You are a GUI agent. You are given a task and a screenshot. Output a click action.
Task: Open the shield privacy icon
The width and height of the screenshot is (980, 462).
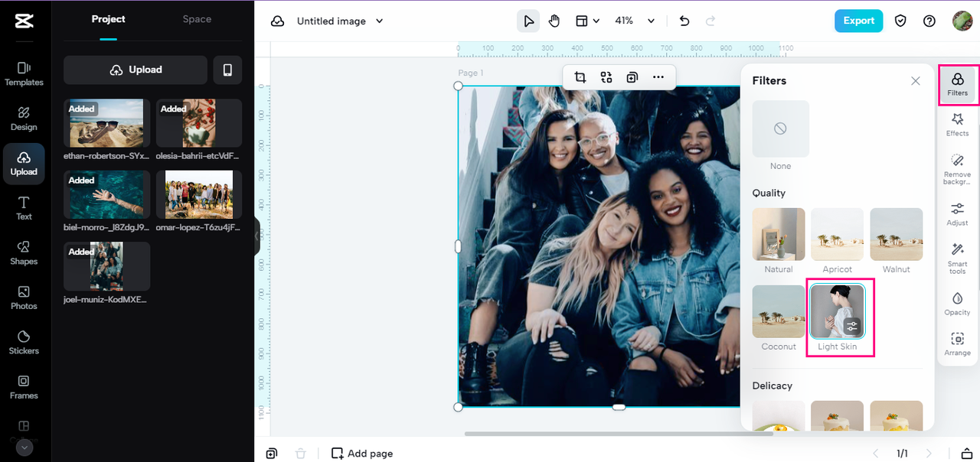[900, 21]
